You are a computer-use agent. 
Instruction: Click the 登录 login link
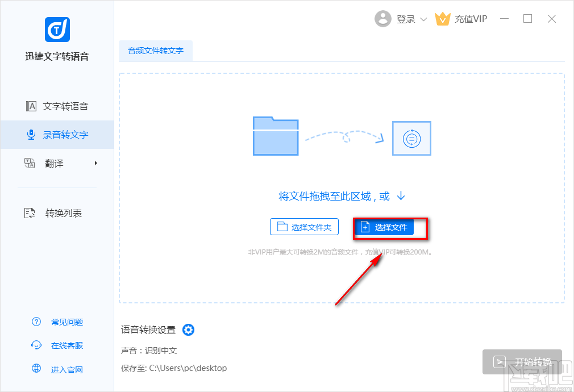(x=405, y=19)
